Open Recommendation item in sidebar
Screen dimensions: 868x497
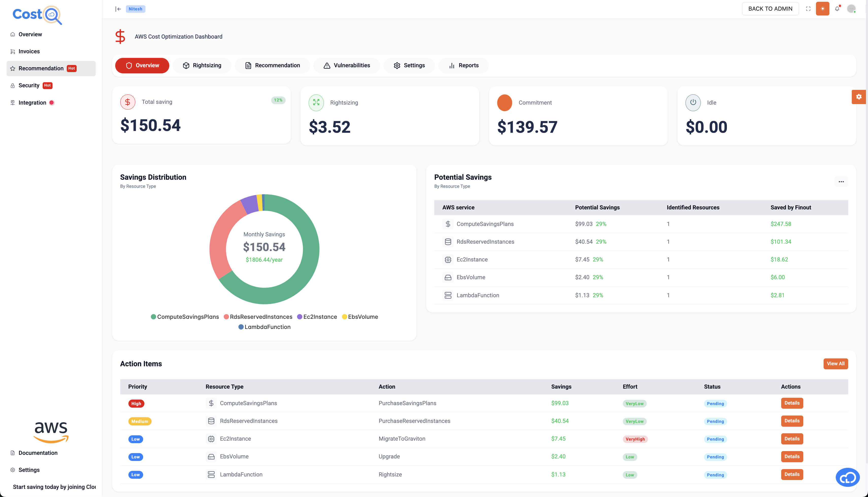[x=41, y=68]
